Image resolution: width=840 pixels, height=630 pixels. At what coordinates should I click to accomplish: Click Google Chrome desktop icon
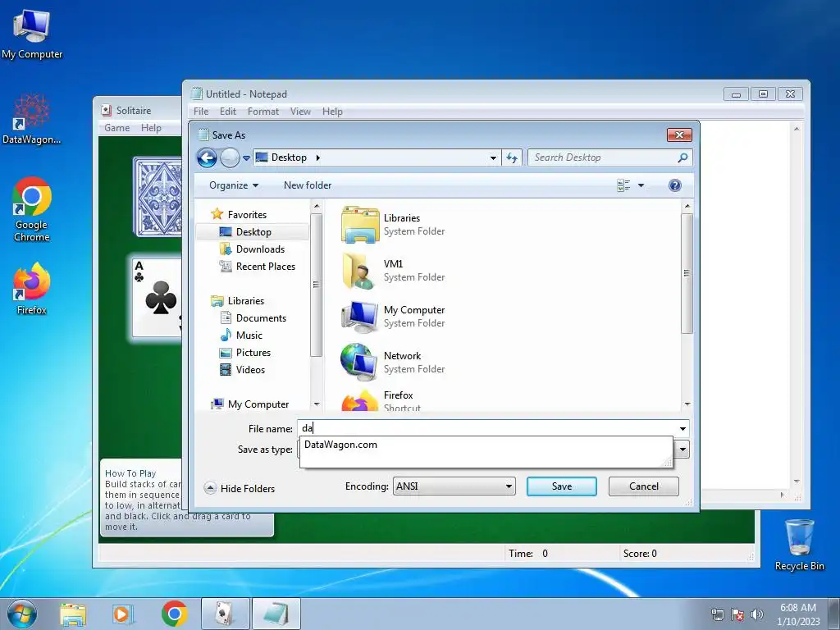point(32,209)
